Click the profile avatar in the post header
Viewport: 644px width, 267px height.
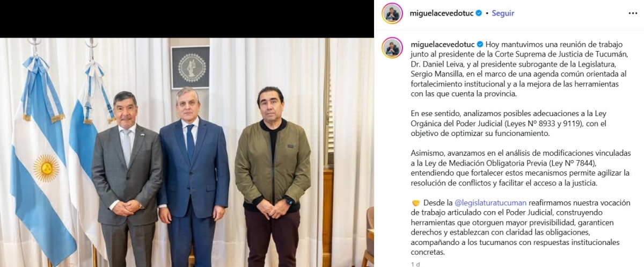(392, 13)
